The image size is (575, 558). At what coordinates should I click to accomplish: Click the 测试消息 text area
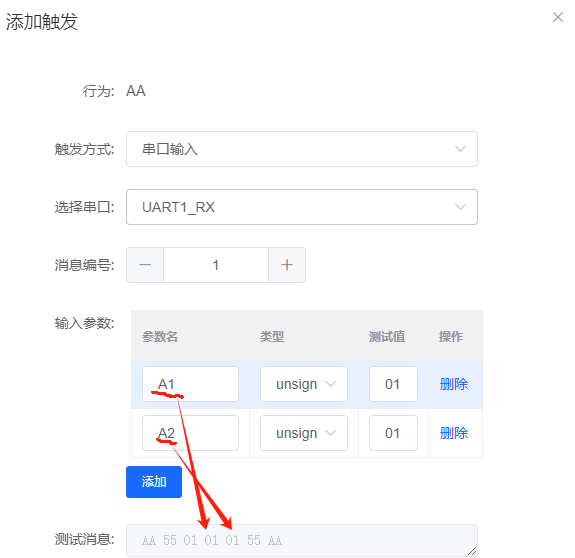click(302, 540)
